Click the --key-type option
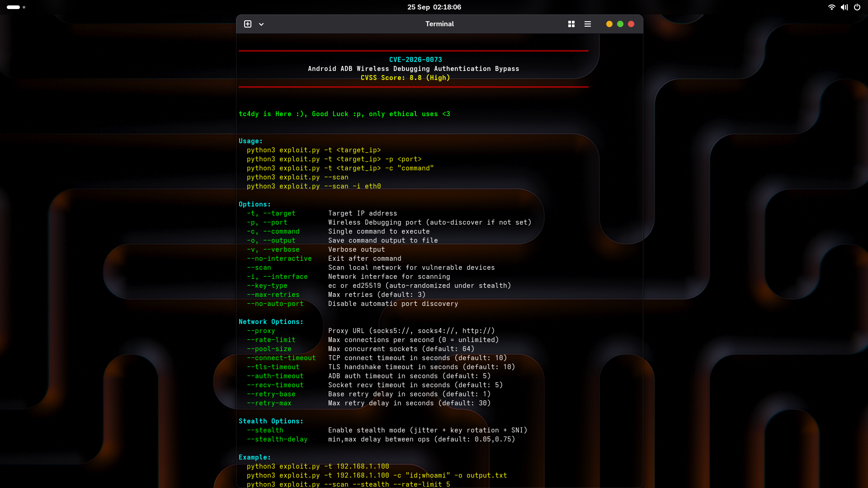Viewport: 868px width, 488px height. pos(267,286)
